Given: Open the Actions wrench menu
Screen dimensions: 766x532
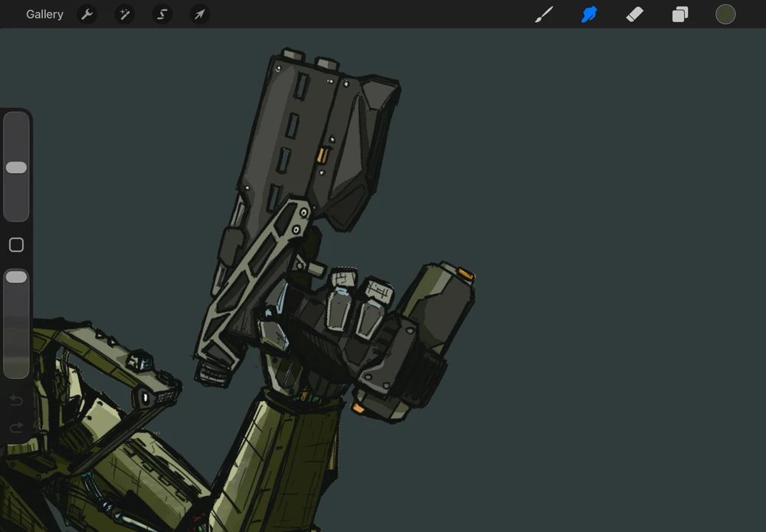Looking at the screenshot, I should pyautogui.click(x=87, y=15).
